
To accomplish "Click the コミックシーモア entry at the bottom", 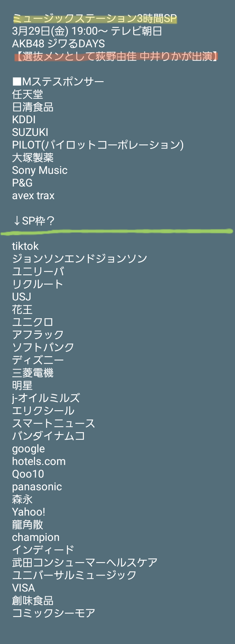I will [54, 613].
